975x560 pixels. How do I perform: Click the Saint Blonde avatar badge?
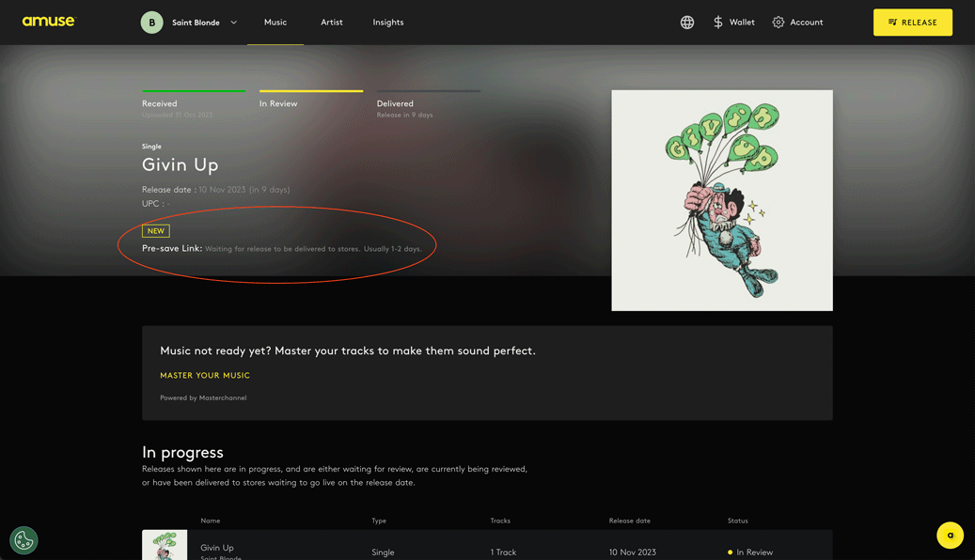pos(151,23)
